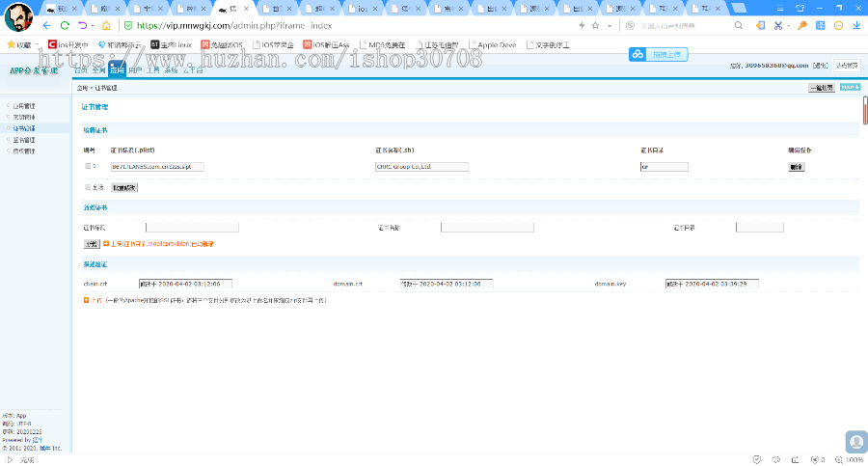Open the 工具 tab in the admin navigation
Screen dimensions: 868x466
[153, 70]
